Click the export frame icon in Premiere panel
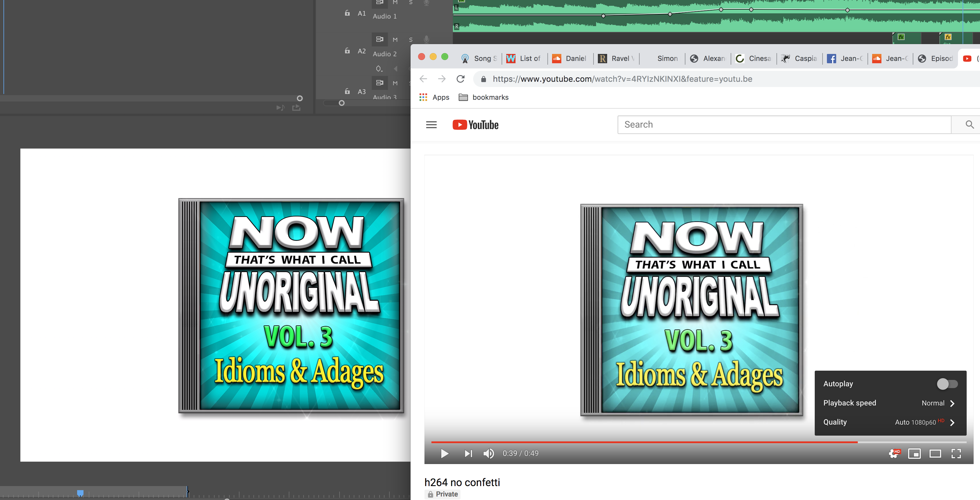This screenshot has height=500, width=980. (x=296, y=108)
